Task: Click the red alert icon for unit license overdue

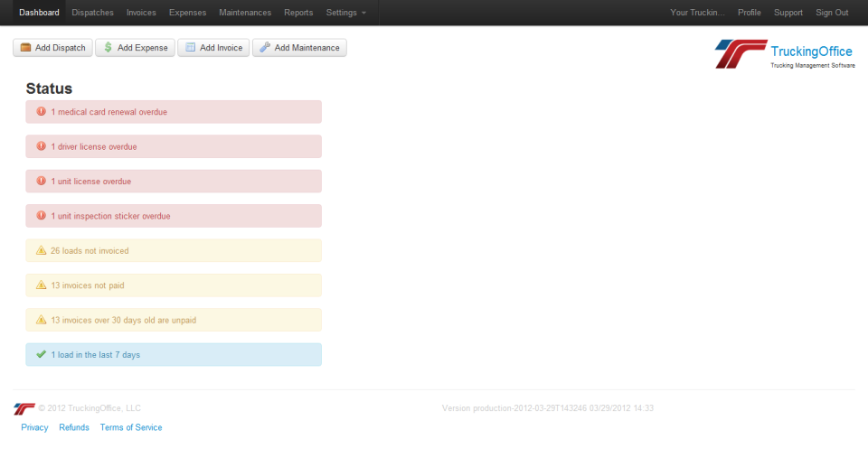Action: tap(41, 181)
